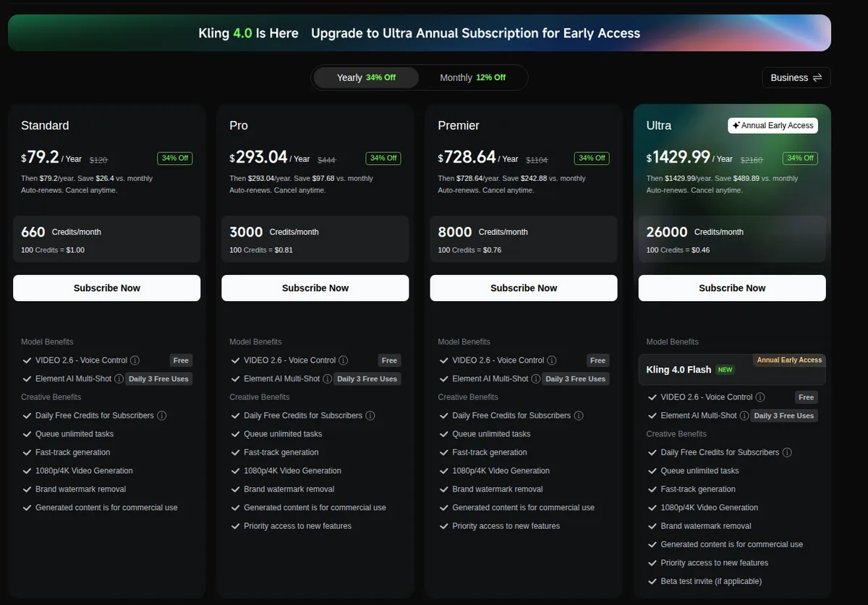Screen dimensions: 868x605
Task: Switch to Monthly billing
Action: click(x=473, y=77)
